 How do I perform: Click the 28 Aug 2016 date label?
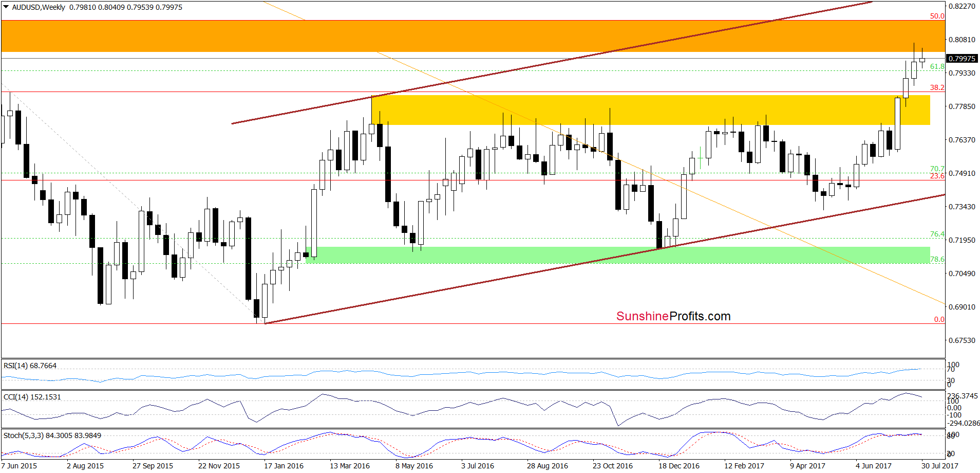point(548,466)
